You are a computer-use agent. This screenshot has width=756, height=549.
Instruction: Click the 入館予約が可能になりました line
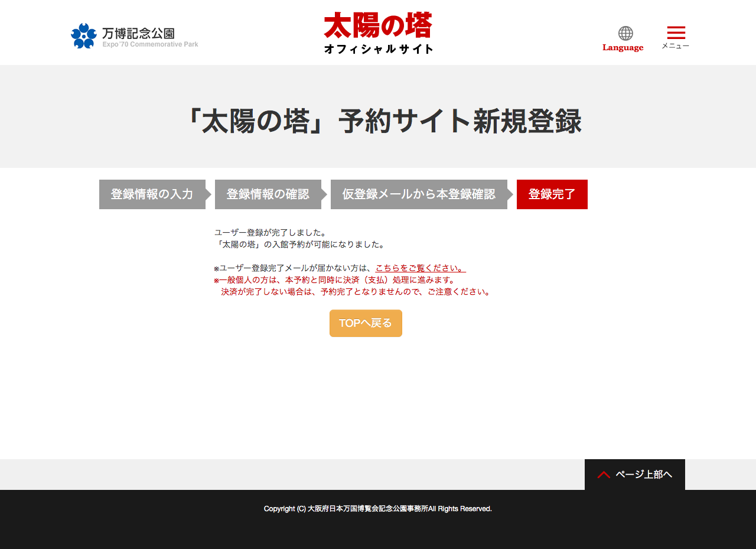click(300, 245)
